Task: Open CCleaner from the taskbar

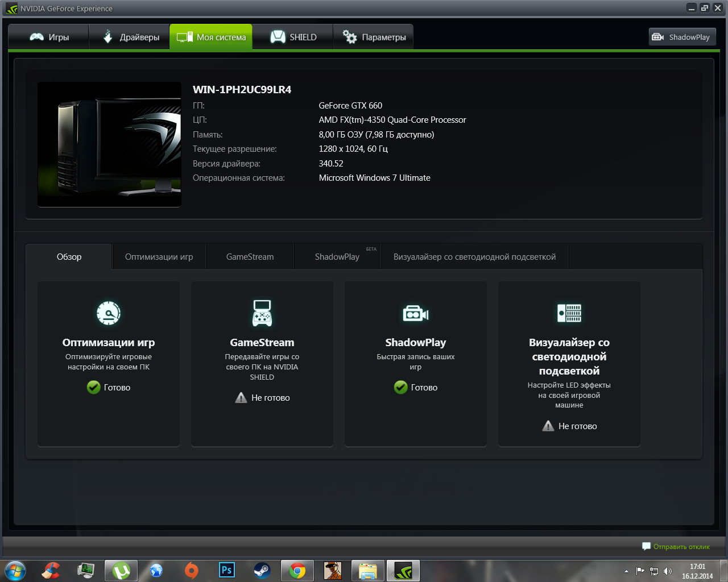Action: pyautogui.click(x=51, y=570)
